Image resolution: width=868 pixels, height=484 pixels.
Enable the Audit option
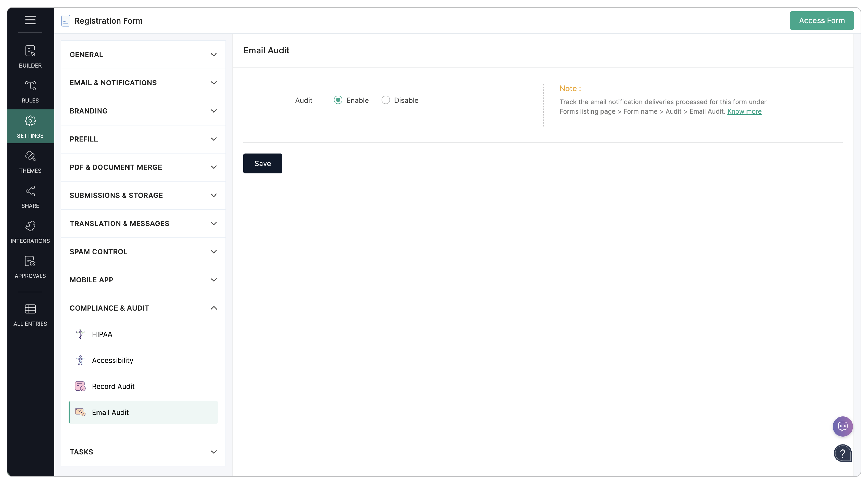point(338,100)
